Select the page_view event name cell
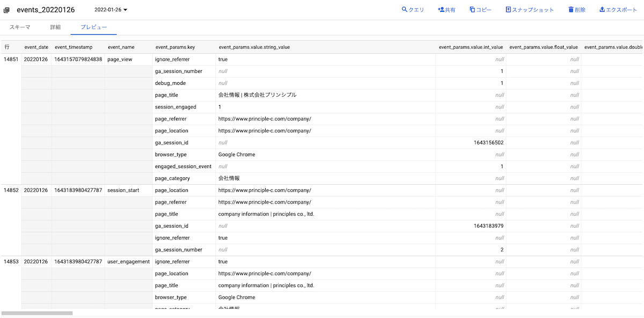The width and height of the screenshot is (644, 318). (120, 59)
